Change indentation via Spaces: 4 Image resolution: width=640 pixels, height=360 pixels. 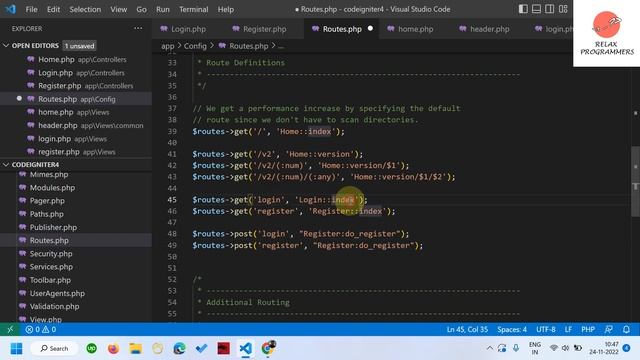[x=512, y=329]
